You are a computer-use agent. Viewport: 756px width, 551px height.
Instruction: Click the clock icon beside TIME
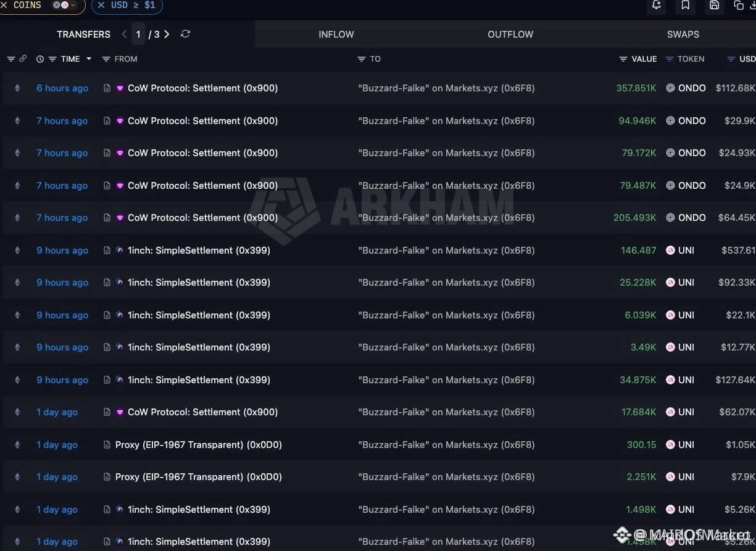[x=40, y=59]
